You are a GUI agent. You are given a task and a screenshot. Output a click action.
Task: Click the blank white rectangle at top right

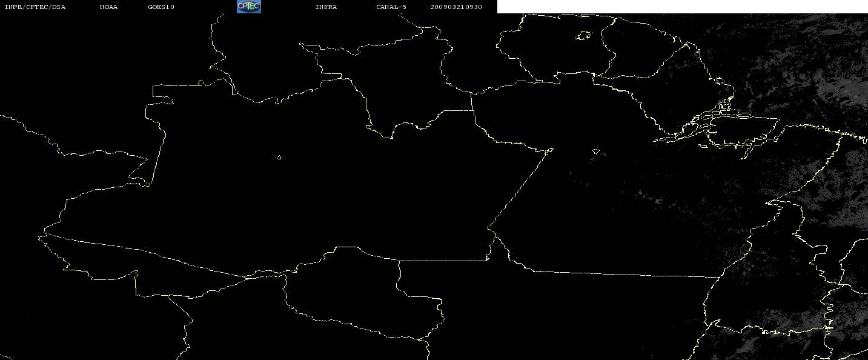tap(682, 7)
